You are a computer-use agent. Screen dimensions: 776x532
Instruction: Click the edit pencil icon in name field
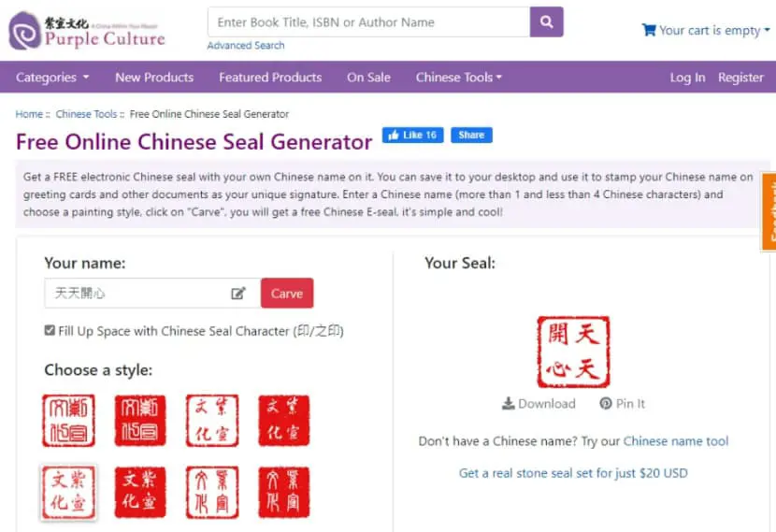238,294
